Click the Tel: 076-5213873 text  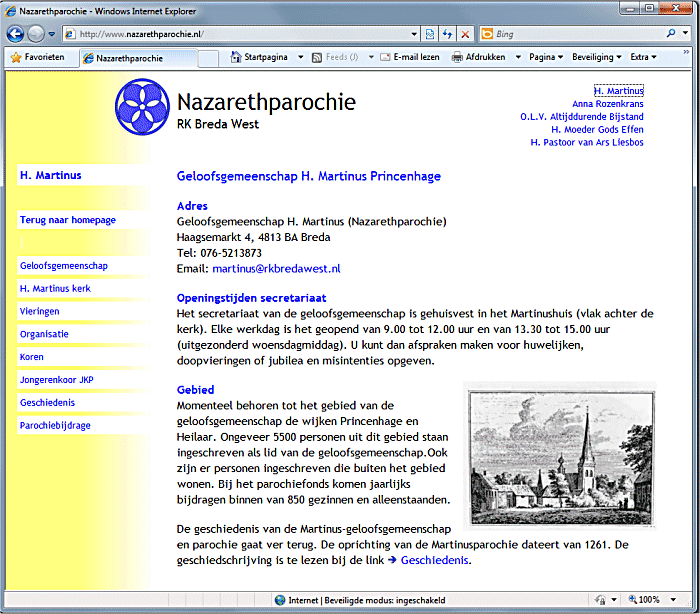click(x=219, y=253)
